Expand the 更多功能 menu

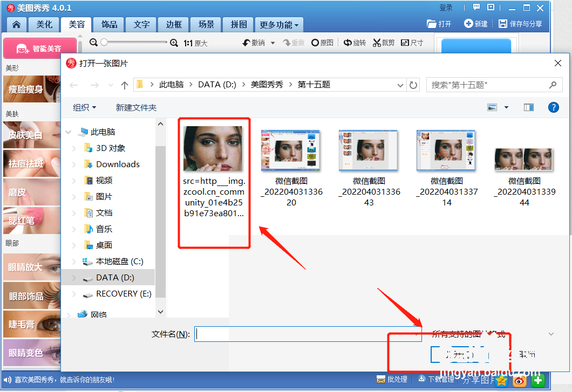(x=279, y=25)
